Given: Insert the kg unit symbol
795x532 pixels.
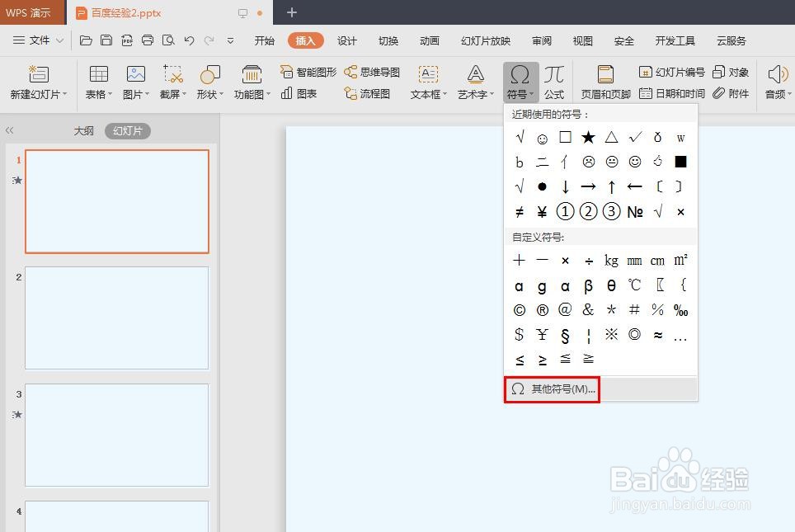Looking at the screenshot, I should pyautogui.click(x=611, y=261).
